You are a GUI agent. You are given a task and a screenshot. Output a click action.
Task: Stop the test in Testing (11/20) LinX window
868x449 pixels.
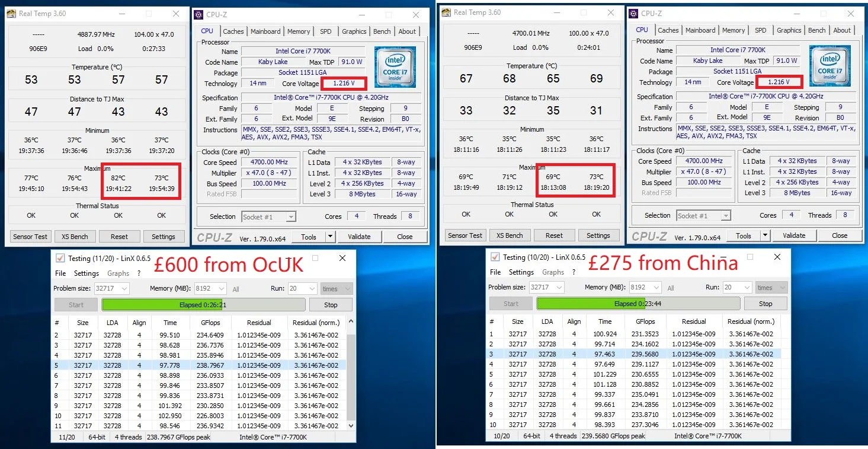coord(331,305)
